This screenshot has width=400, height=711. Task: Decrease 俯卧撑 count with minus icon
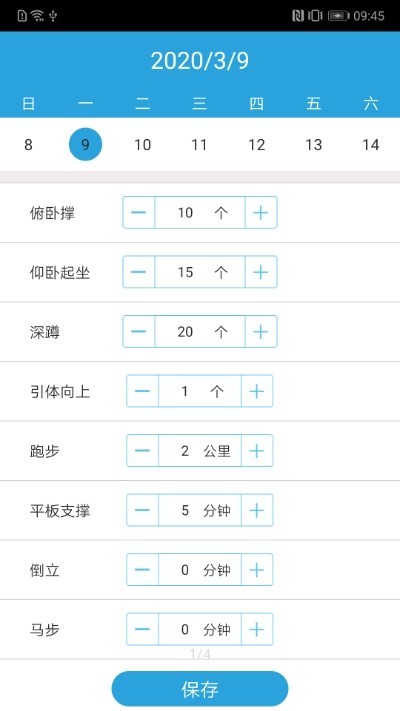pyautogui.click(x=139, y=212)
